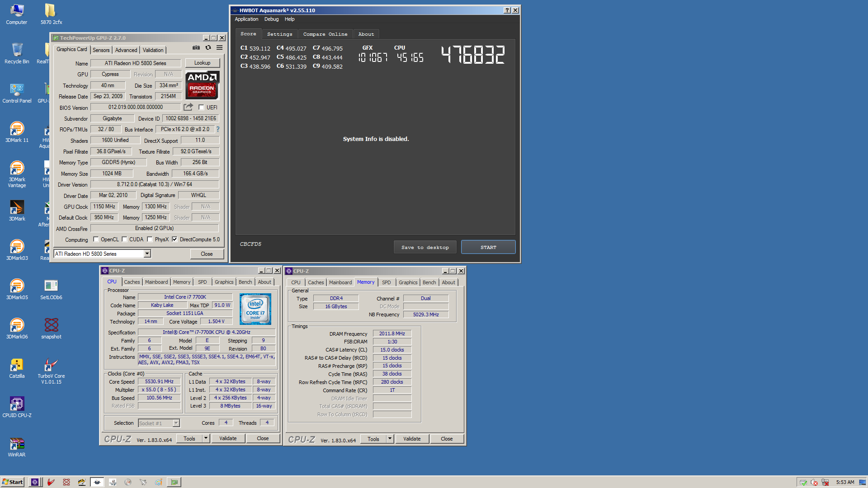Click the BIOS Version field in GPU-Z
Screen dimensions: 868x488
click(136, 107)
